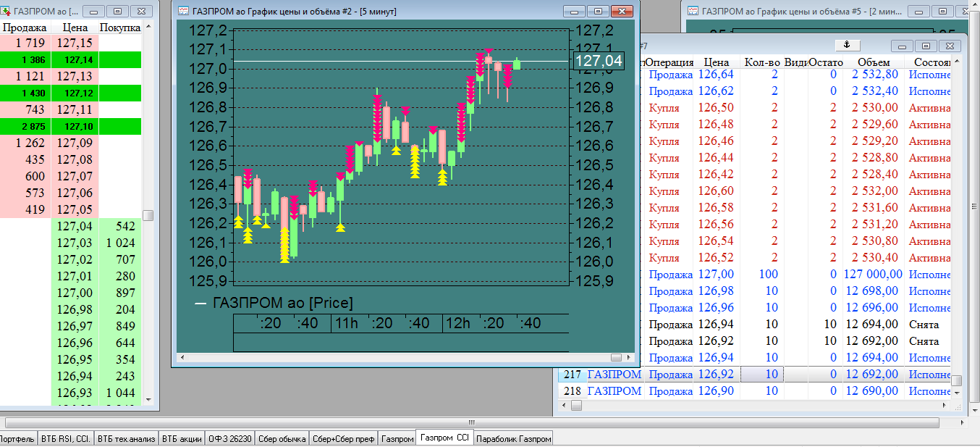Click Объем column header in orders table
Screen dimensions: 980x447
pos(874,62)
